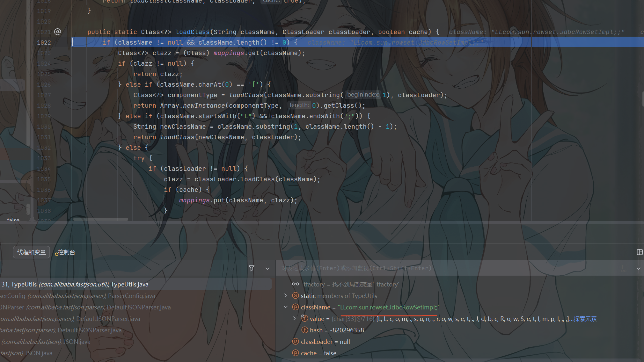This screenshot has width=644, height=362.
Task: Expand the value char array node
Action: [x=294, y=318]
